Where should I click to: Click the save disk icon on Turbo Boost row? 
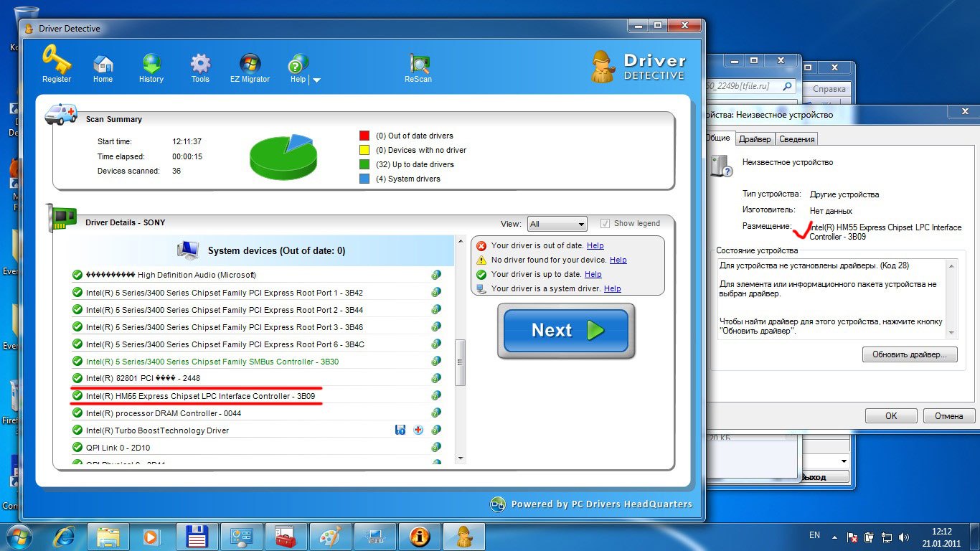point(400,430)
